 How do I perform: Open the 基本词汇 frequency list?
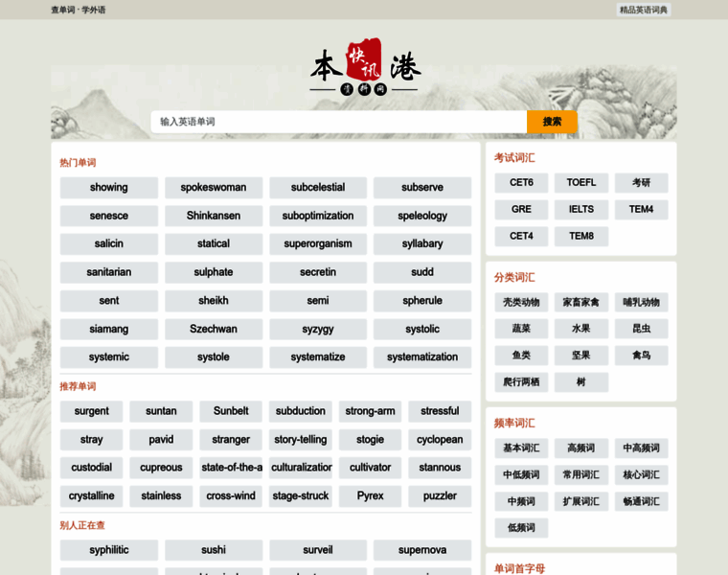coord(521,448)
